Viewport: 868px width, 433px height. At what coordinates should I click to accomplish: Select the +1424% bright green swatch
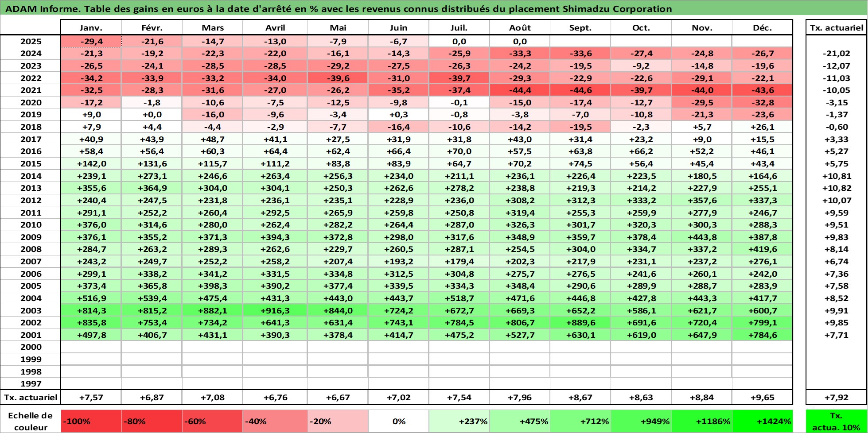click(762, 421)
